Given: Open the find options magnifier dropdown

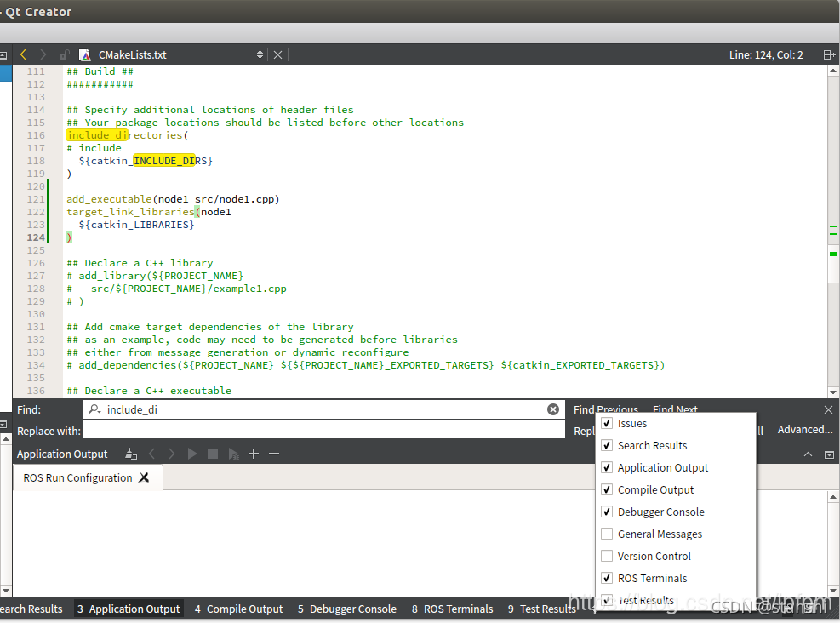Looking at the screenshot, I should click(x=95, y=409).
